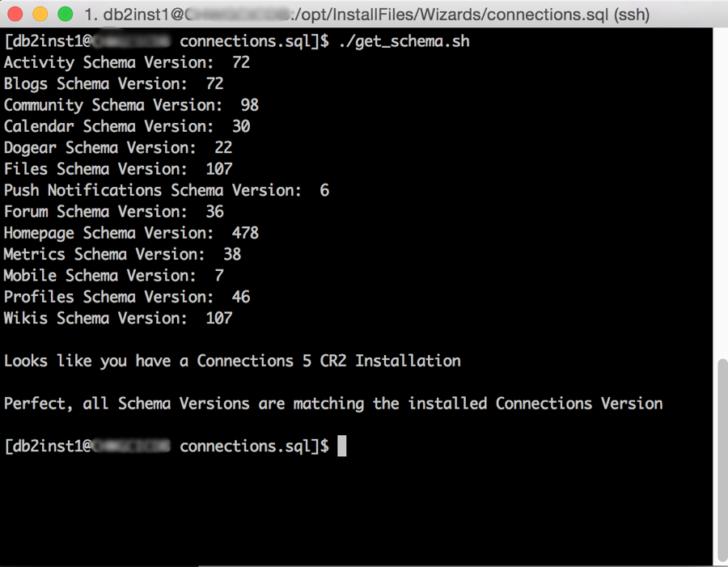
Task: Minimize the terminal using yellow button
Action: click(x=40, y=14)
